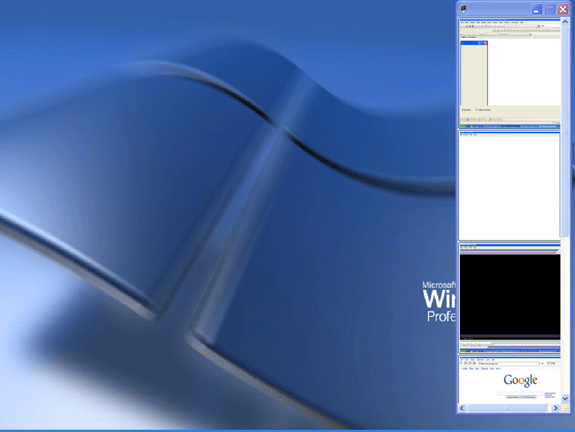This screenshot has height=432, width=575.
Task: Click the horizontal scrollbar thumb in the thumbnail window
Action: coord(508,408)
